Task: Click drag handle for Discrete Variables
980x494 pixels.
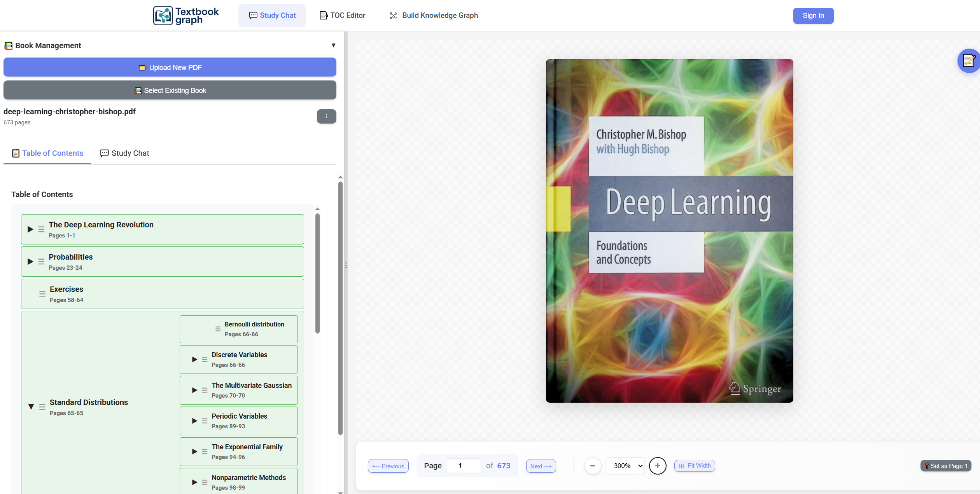Action: click(x=205, y=360)
